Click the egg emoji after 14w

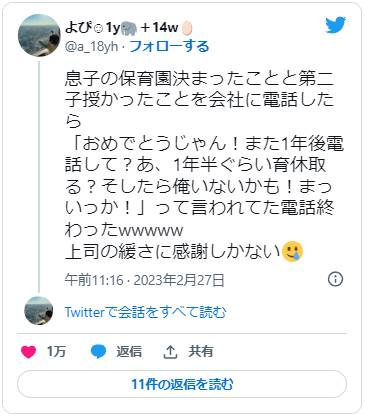(187, 28)
